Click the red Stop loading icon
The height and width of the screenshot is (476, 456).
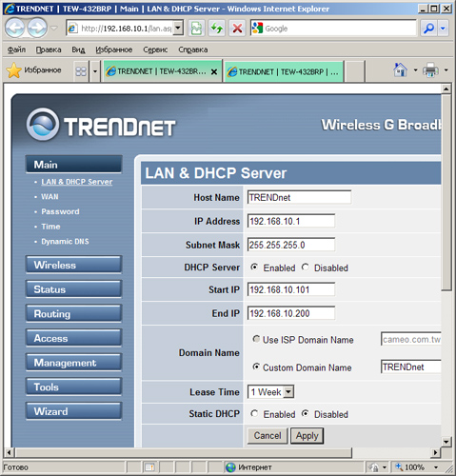237,29
